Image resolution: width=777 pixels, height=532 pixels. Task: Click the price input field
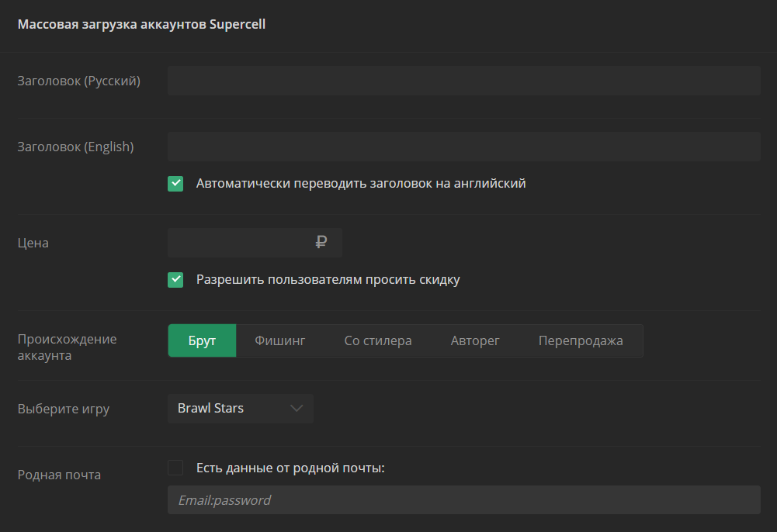pos(241,243)
